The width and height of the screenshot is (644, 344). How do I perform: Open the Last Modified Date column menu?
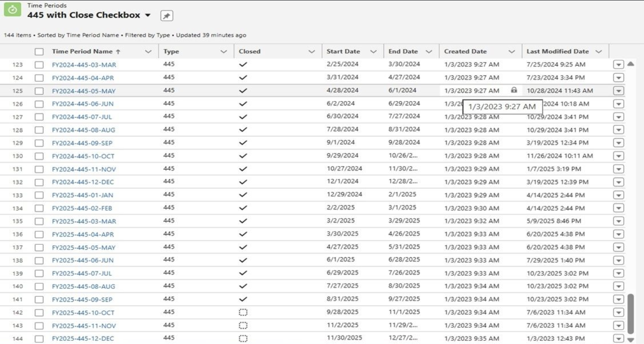click(x=598, y=52)
